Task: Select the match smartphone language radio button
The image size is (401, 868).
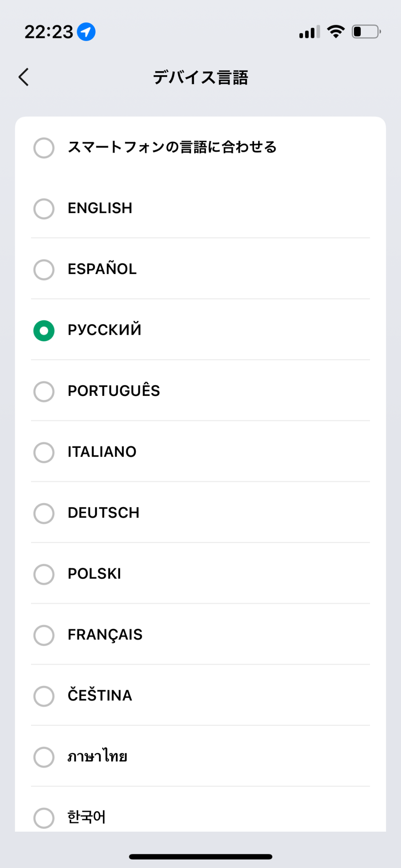Action: click(x=44, y=148)
